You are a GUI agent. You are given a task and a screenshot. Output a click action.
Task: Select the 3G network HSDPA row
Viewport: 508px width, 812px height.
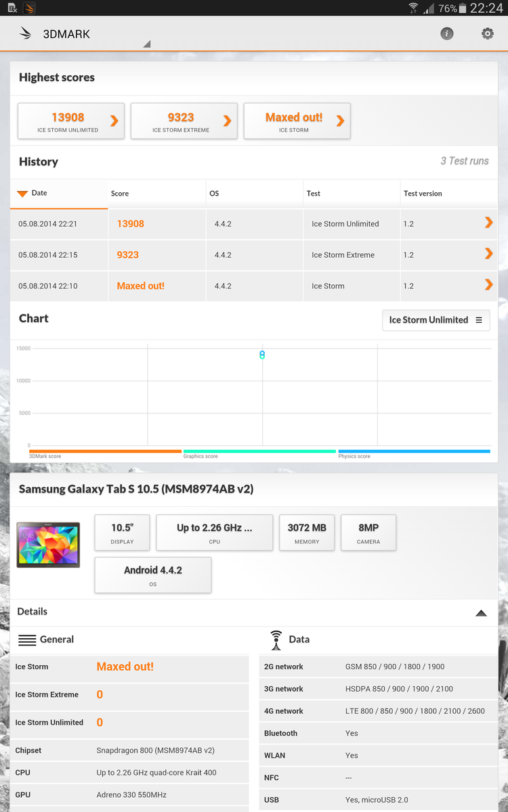pyautogui.click(x=379, y=689)
